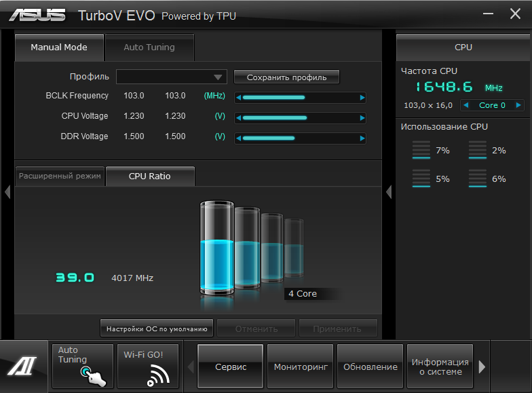532x393 pixels.
Task: Launch the Wi-Fi GO! utility
Action: coord(148,367)
